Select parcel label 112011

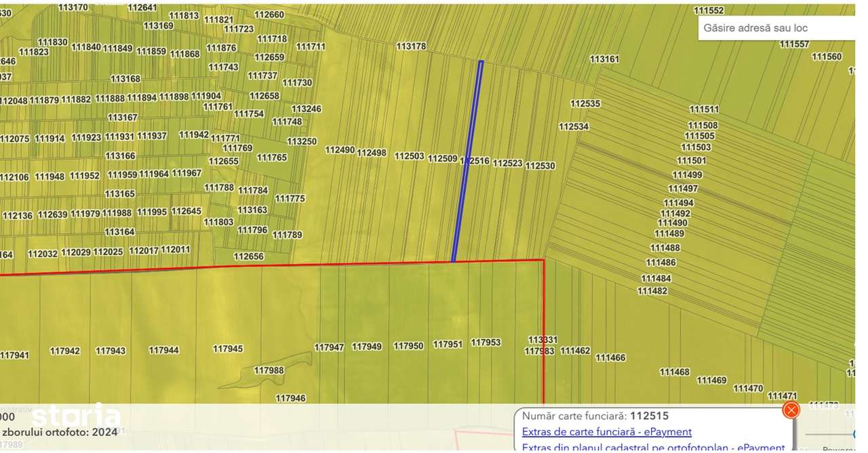tap(176, 249)
